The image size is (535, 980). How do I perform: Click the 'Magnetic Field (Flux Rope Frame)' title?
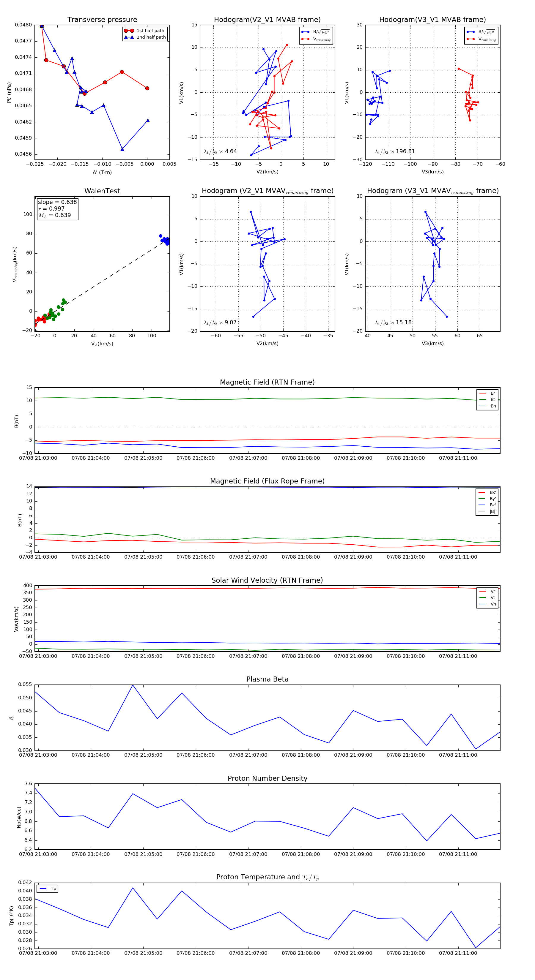pyautogui.click(x=267, y=481)
